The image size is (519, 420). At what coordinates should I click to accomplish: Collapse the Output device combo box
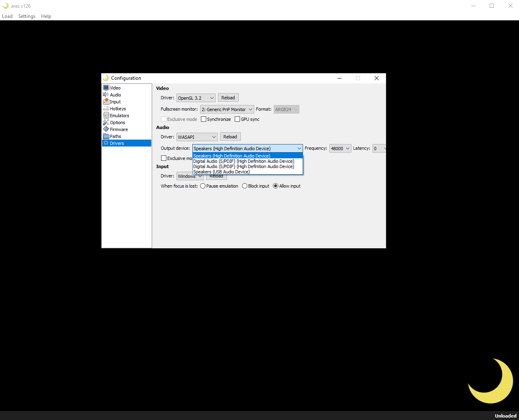[x=248, y=149]
